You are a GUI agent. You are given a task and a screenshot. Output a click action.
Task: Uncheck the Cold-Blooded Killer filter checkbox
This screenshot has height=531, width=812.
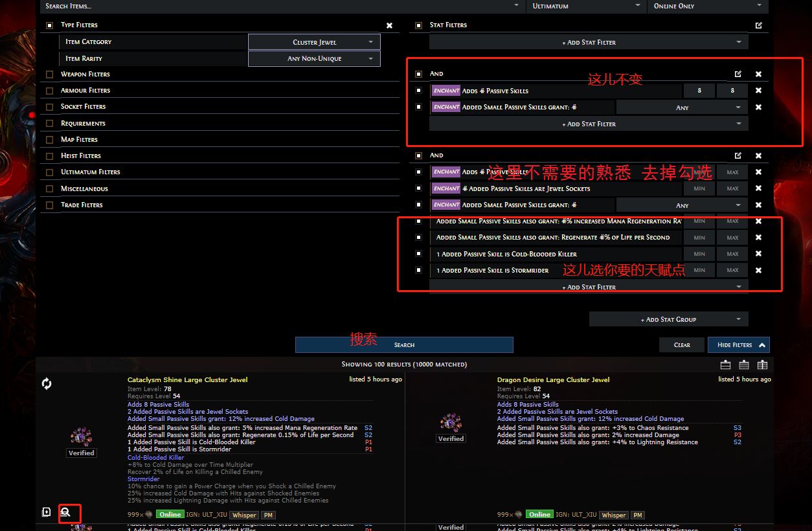pos(418,254)
